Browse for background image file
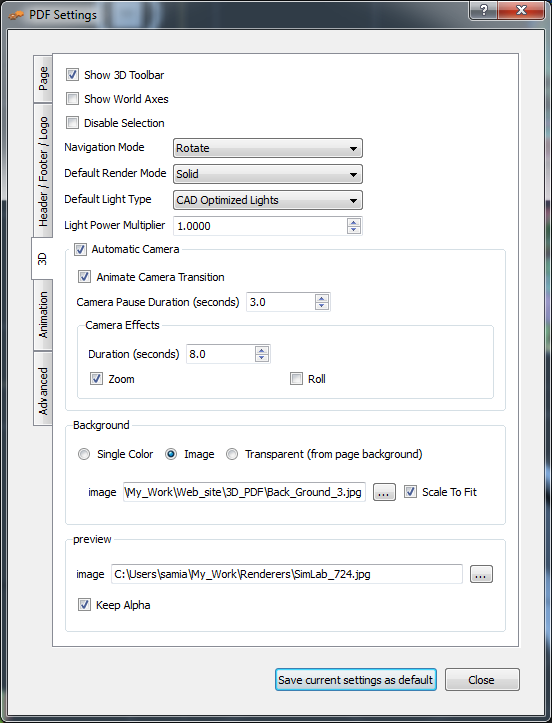The image size is (552, 723). 384,492
